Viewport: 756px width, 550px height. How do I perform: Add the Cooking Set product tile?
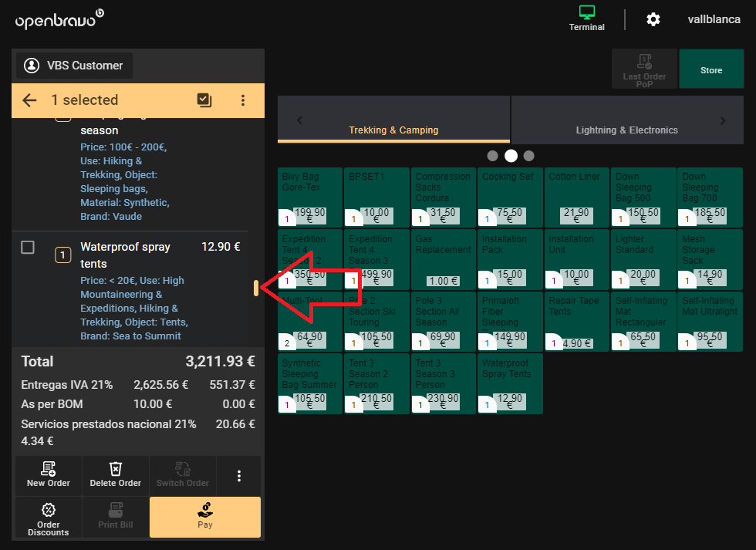tap(509, 197)
